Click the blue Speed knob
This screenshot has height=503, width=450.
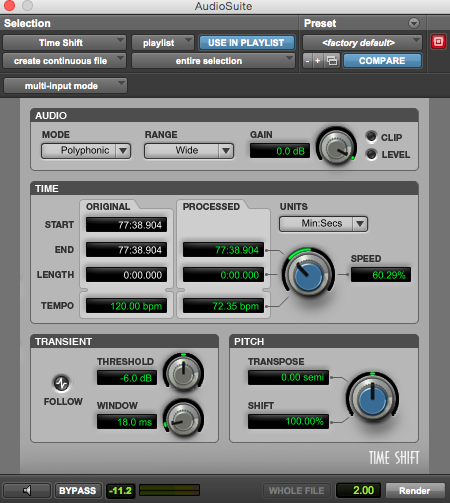click(x=308, y=274)
